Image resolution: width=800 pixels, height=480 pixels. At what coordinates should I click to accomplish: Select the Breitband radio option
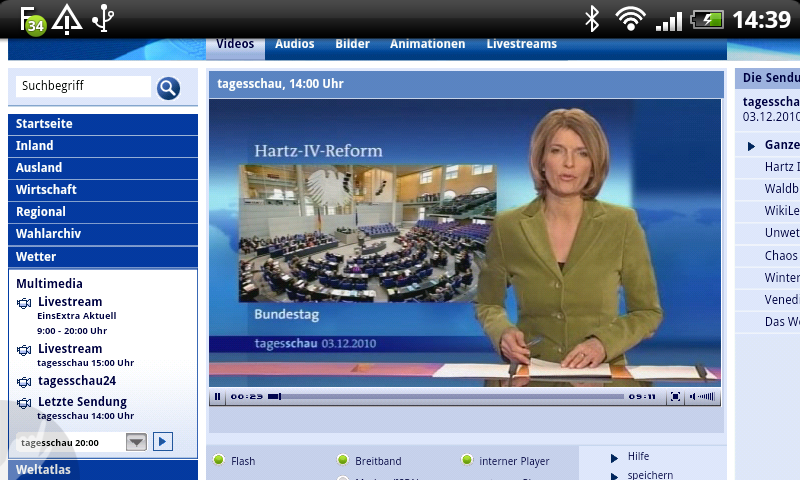click(342, 460)
